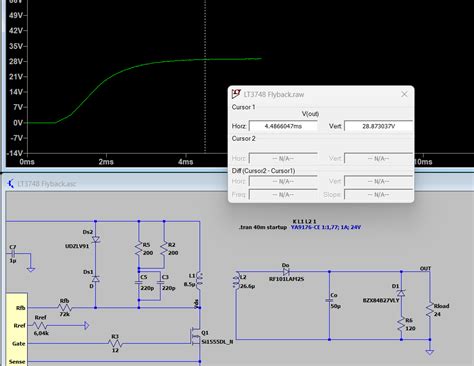Select Cursor 1 Vert value field

click(x=378, y=126)
